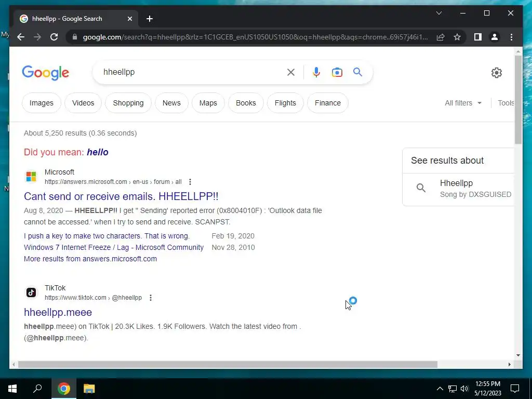Click the network icon in system tray

pyautogui.click(x=453, y=389)
